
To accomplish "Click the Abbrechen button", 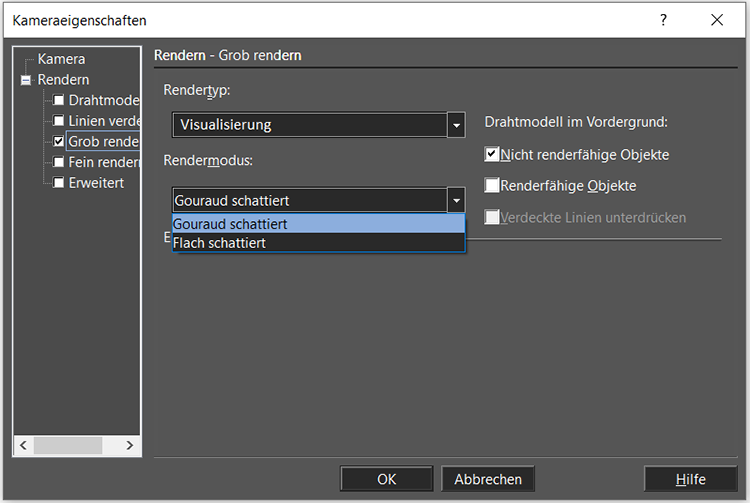I will pos(488,479).
